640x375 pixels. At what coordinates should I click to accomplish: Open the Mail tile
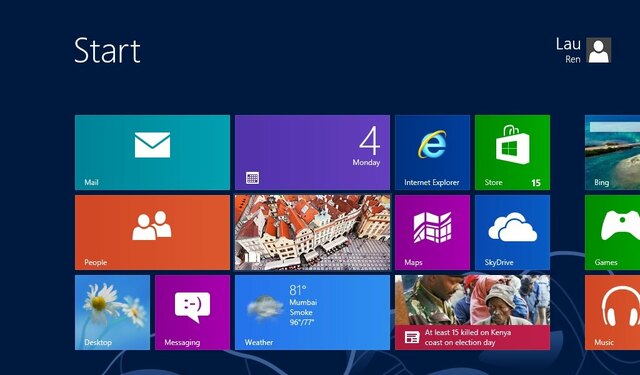[x=152, y=152]
